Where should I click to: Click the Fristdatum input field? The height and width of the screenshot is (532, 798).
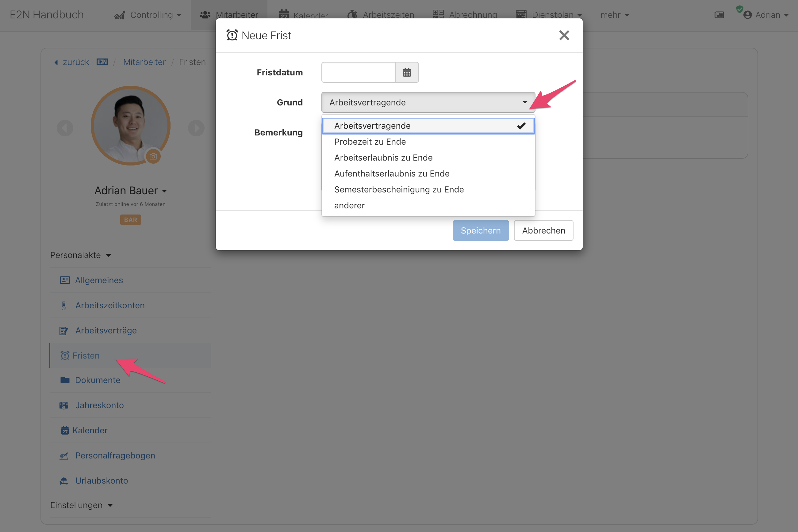pos(358,72)
